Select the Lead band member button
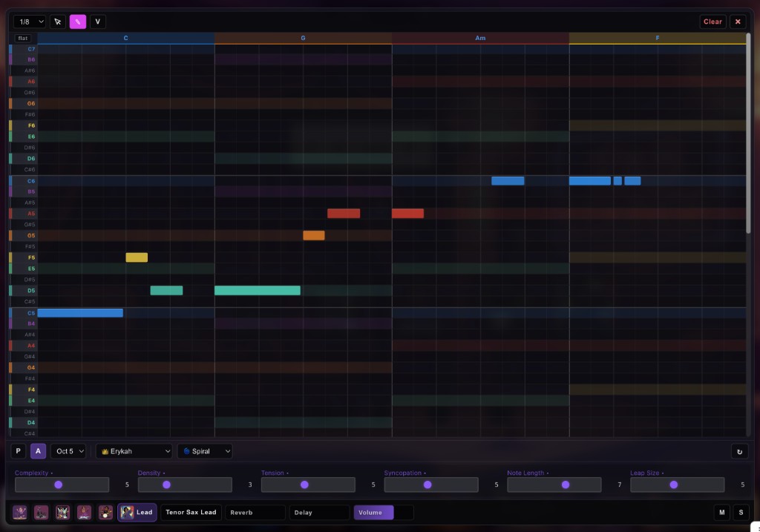Viewport: 760px width, 532px height. 137,512
